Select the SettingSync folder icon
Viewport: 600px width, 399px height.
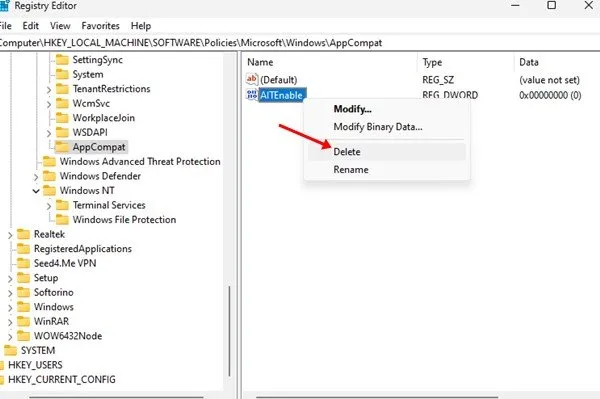pyautogui.click(x=62, y=60)
